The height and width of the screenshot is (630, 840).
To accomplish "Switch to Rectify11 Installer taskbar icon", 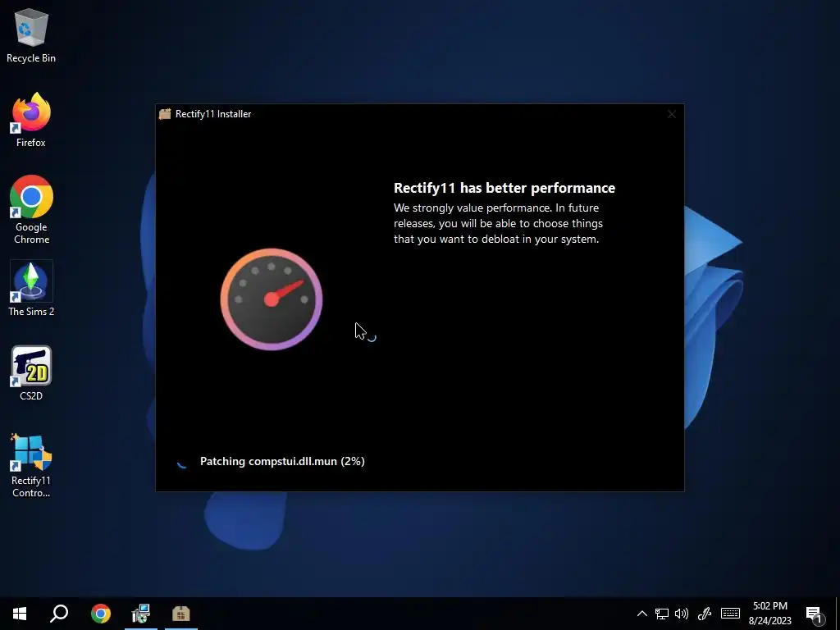I will pos(181,614).
